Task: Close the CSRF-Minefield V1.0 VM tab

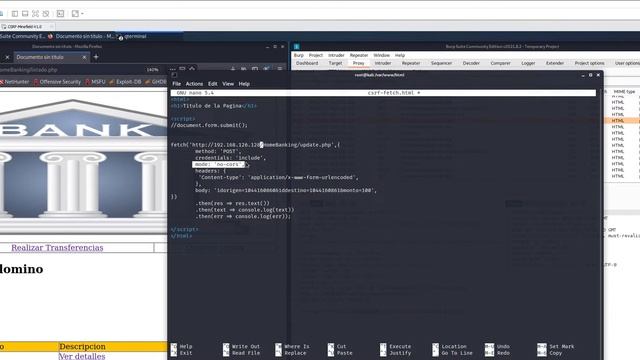Action: (x=51, y=27)
